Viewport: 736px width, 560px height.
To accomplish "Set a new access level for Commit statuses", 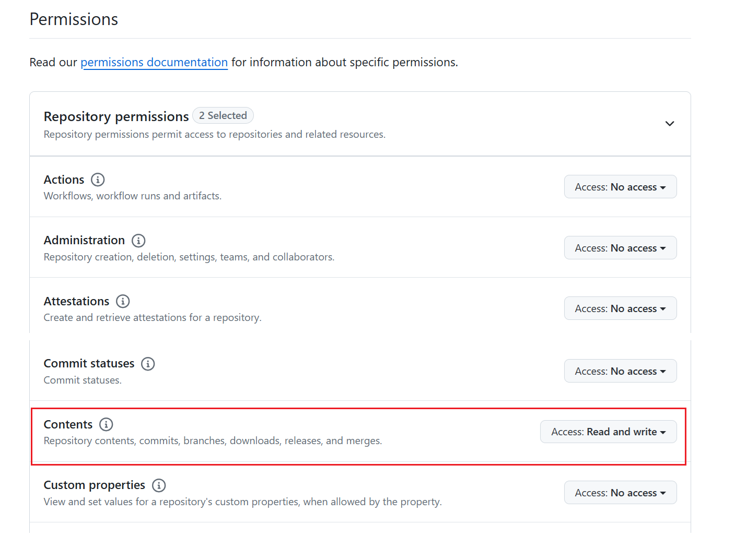I will point(620,371).
